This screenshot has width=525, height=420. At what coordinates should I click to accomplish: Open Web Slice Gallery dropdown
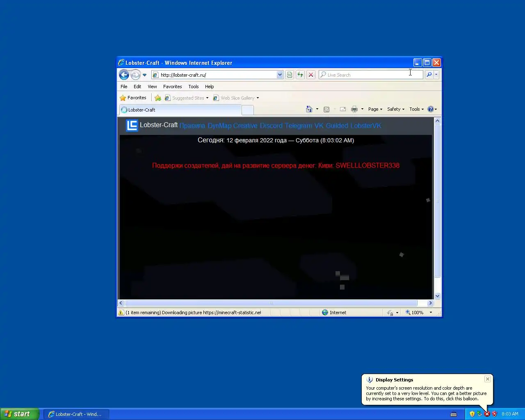point(236,98)
